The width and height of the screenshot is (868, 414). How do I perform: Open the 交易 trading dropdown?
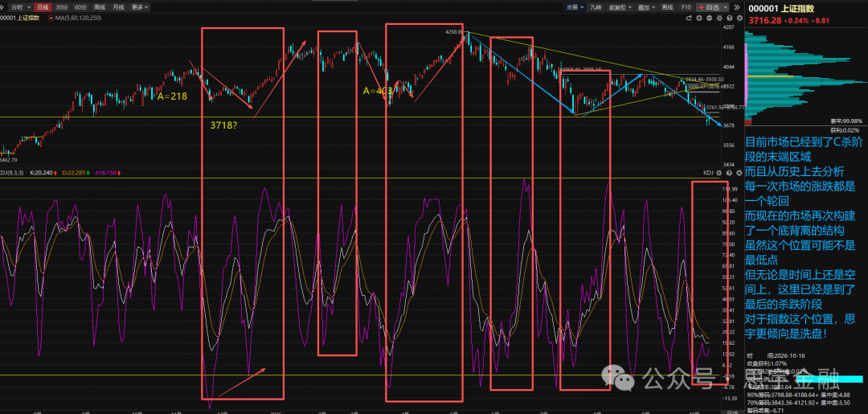coord(575,7)
